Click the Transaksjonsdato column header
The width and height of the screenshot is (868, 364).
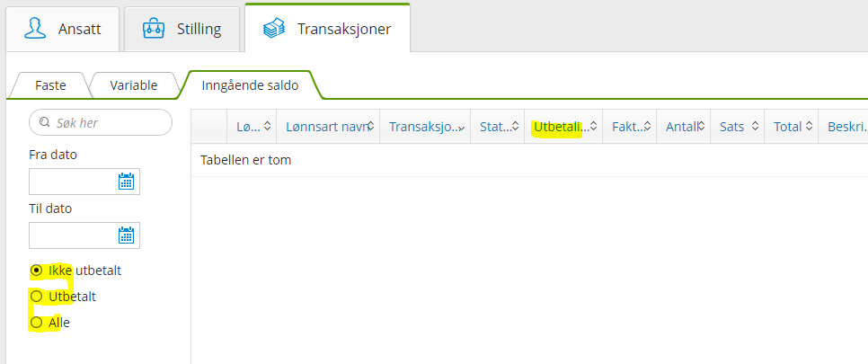pos(425,127)
